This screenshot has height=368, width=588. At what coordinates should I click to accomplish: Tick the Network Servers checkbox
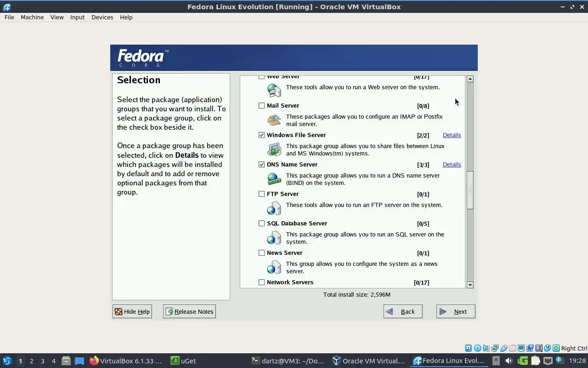(x=262, y=282)
